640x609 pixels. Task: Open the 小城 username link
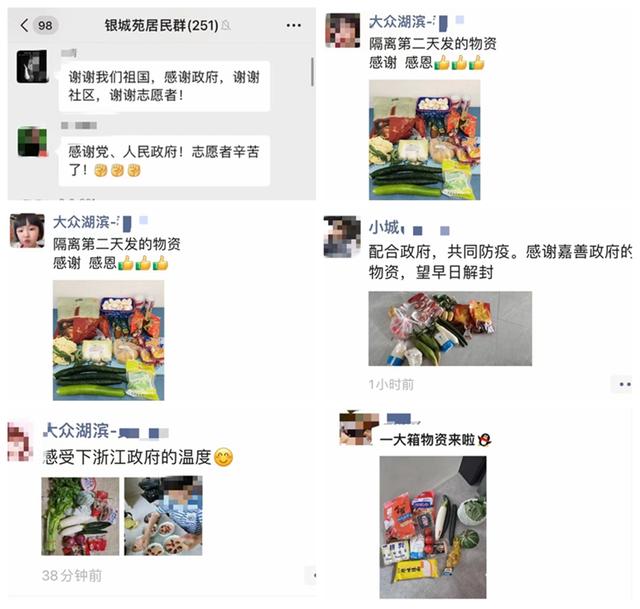384,227
